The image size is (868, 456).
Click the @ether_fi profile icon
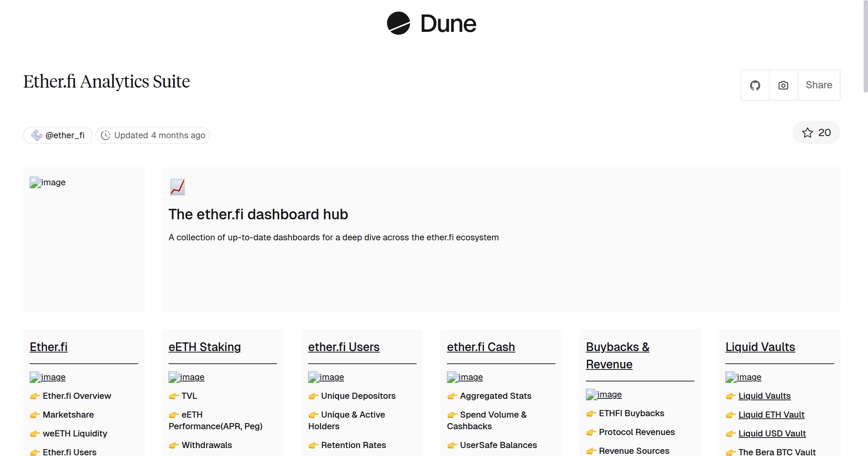click(x=37, y=135)
